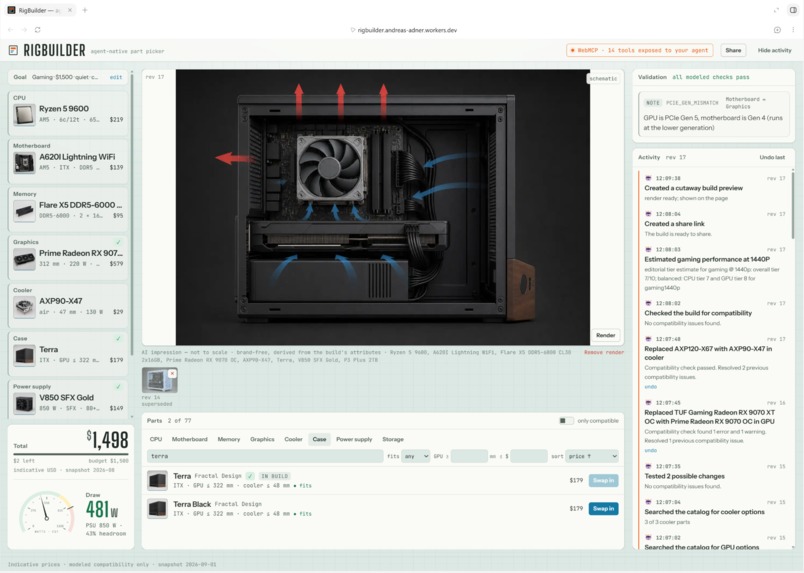Click the browser downloads icon near the address bar
The width and height of the screenshot is (804, 573).
(x=777, y=30)
